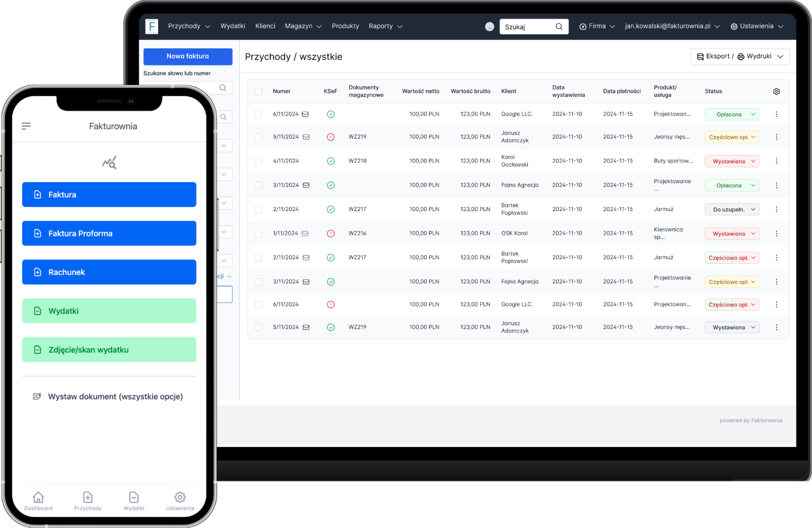Open Przychody menu in navbar
The height and width of the screenshot is (528, 812).
tap(189, 27)
